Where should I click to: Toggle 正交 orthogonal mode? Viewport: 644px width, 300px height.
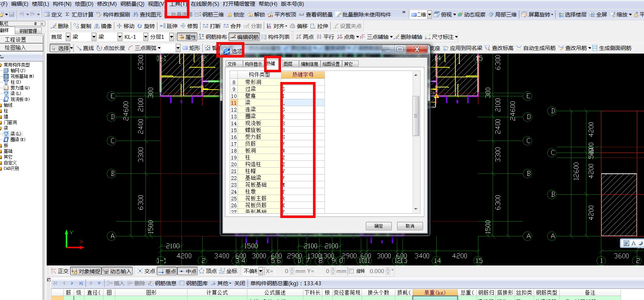[x=59, y=271]
